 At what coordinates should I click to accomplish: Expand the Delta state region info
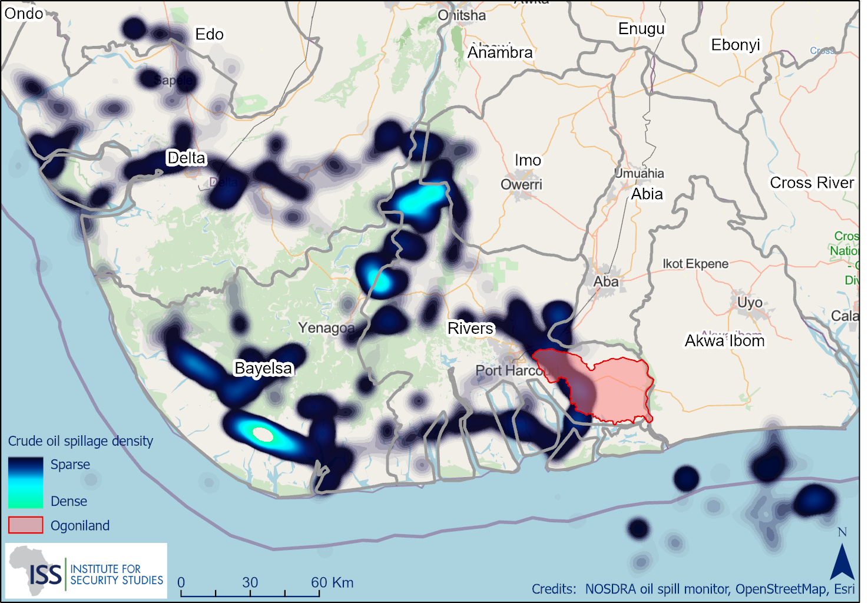[186, 158]
